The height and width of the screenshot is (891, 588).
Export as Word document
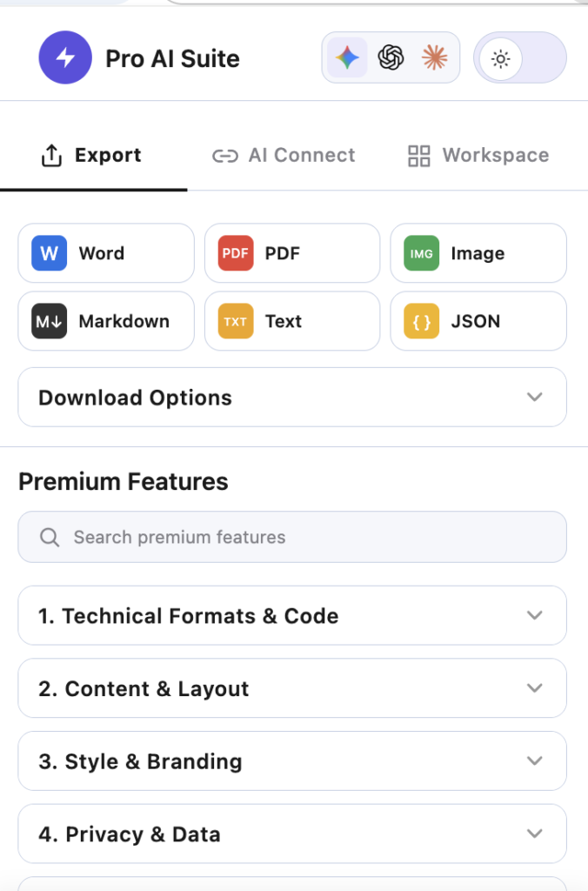tap(106, 253)
